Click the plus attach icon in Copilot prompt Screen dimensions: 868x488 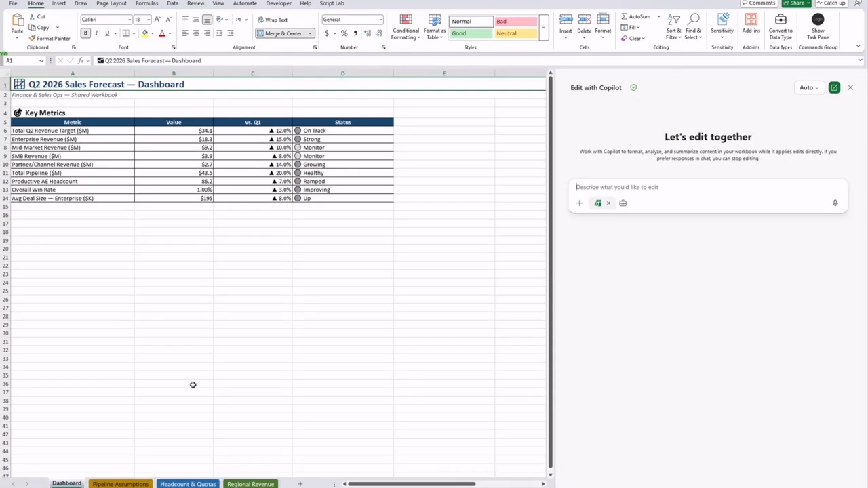pos(579,203)
